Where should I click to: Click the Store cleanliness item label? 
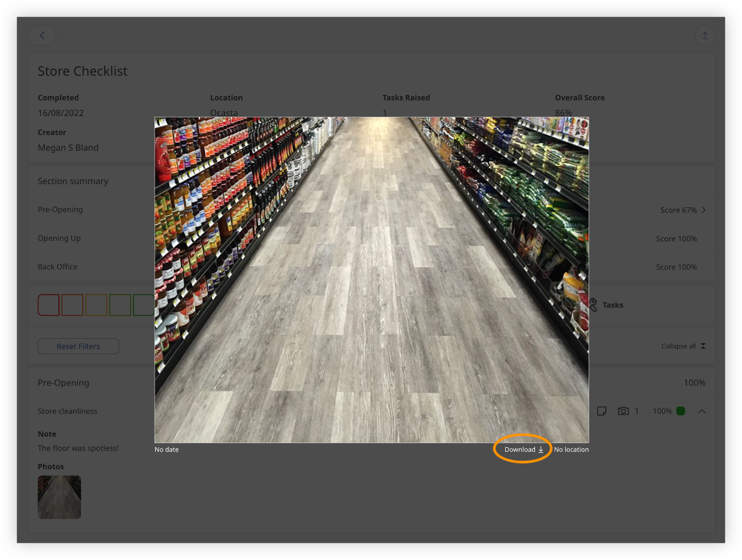[67, 411]
